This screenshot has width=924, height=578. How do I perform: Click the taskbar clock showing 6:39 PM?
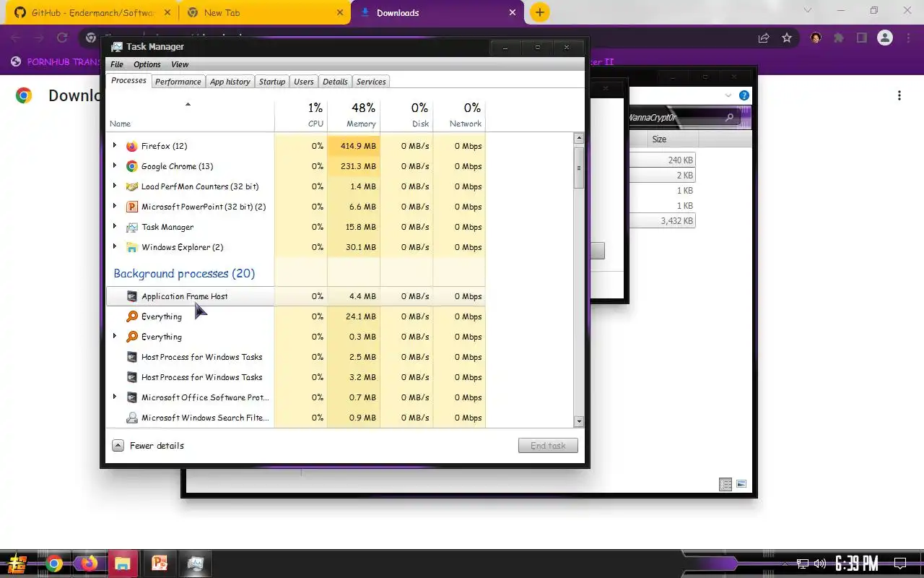857,564
